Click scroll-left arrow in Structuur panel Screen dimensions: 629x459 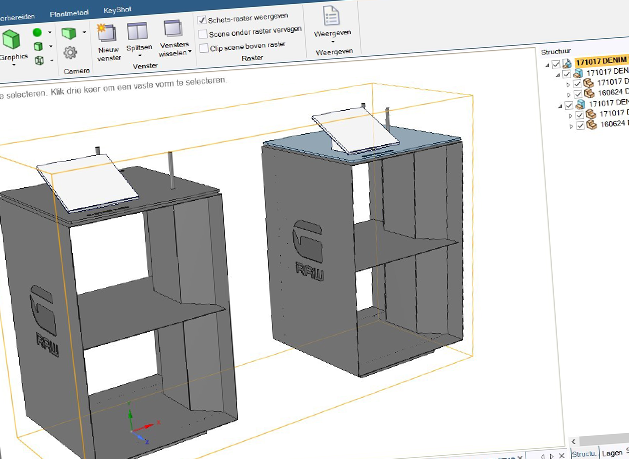(x=574, y=441)
